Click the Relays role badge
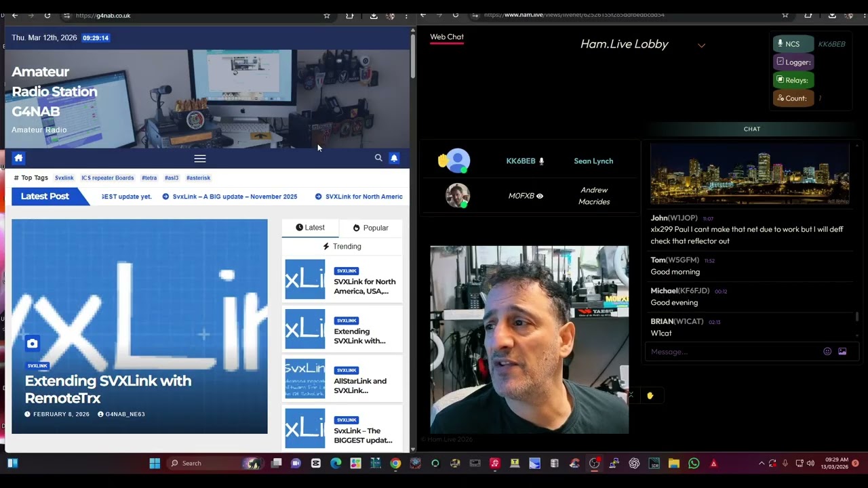 pos(793,80)
